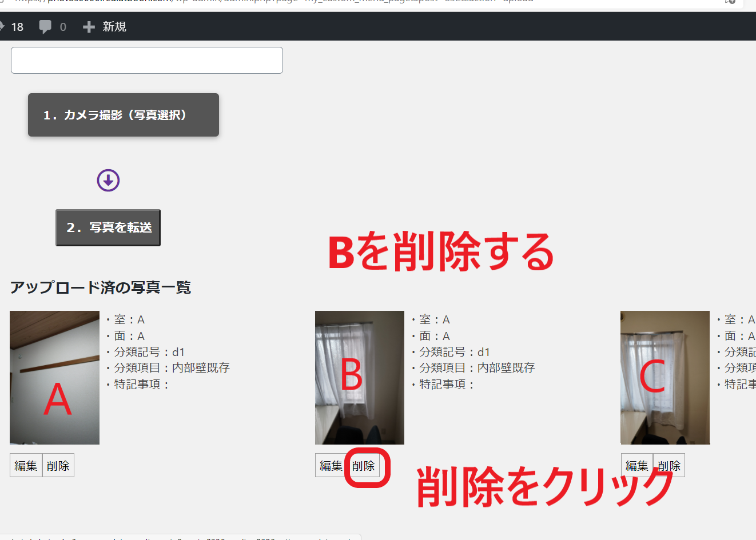Click the purple down-arrow circle icon
756x540 pixels.
pos(108,180)
